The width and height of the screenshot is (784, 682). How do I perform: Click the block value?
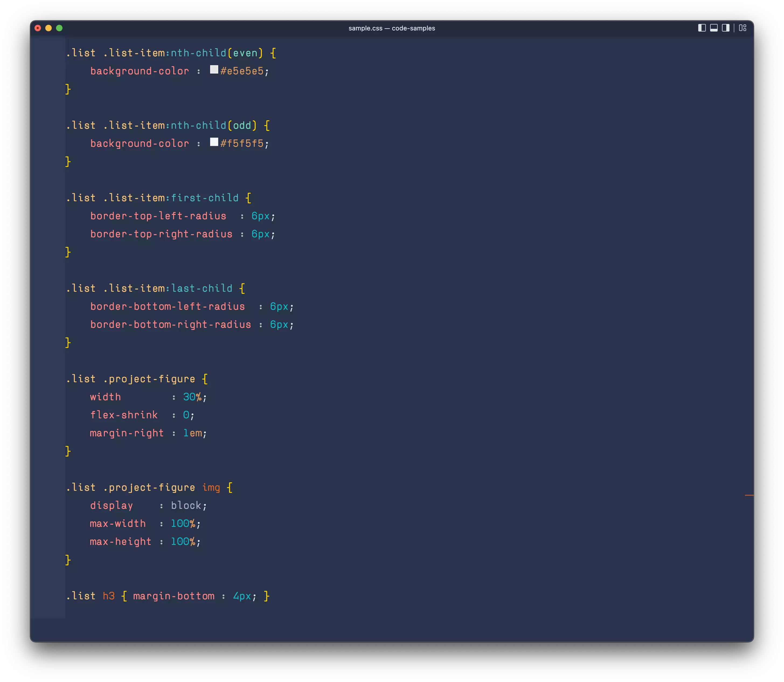tap(186, 505)
